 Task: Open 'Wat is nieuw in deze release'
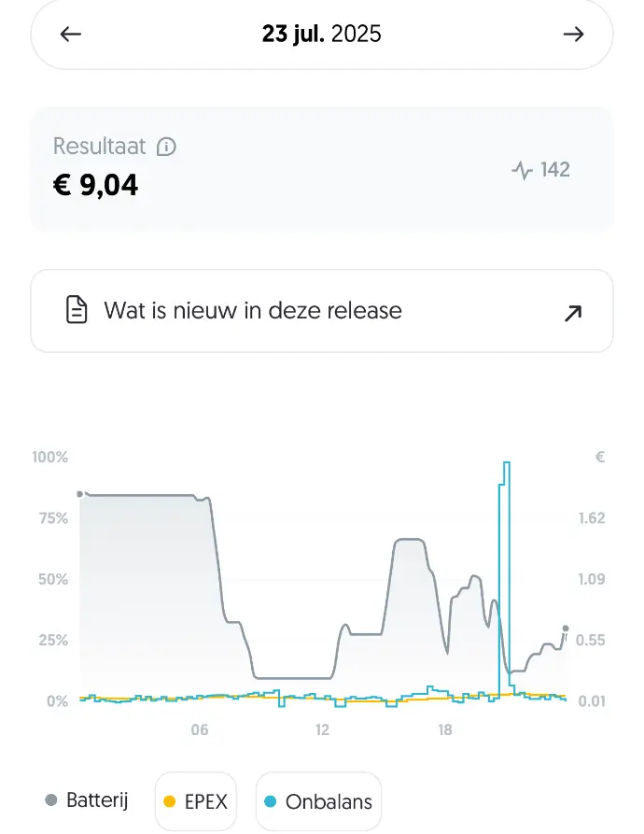(x=253, y=310)
